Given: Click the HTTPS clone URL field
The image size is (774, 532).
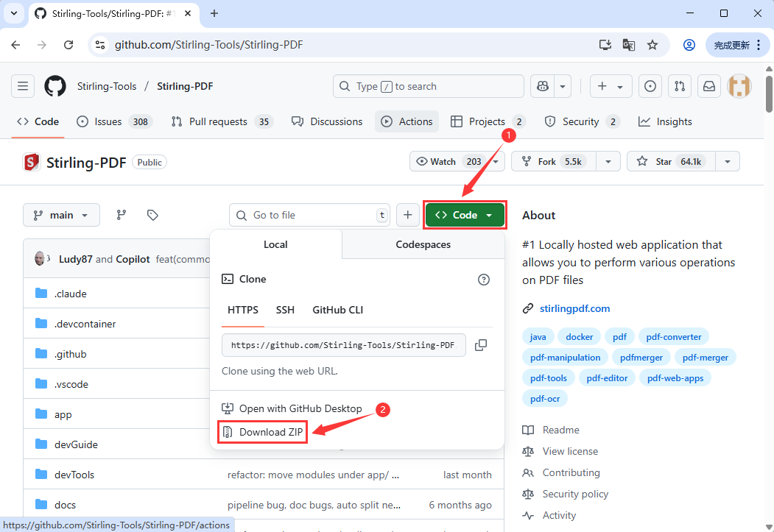Looking at the screenshot, I should (x=344, y=345).
